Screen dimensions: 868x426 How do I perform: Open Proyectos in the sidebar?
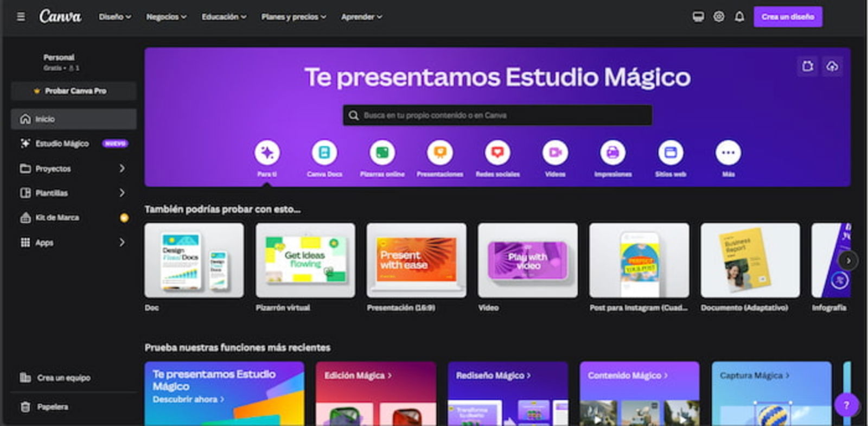pyautogui.click(x=74, y=169)
